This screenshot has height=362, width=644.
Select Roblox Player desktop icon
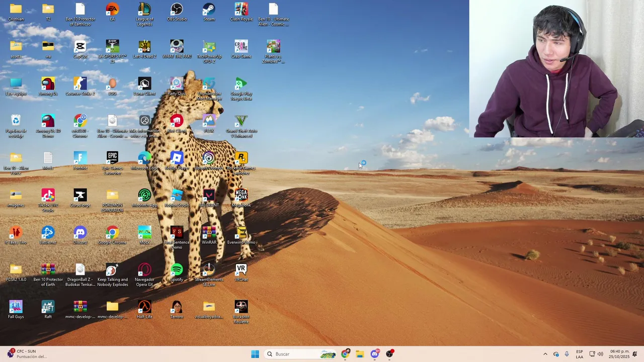(x=177, y=161)
